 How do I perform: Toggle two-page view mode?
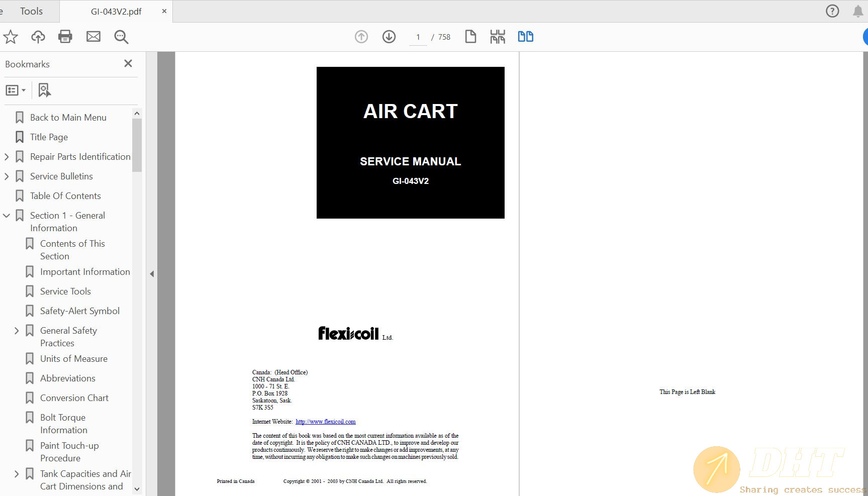tap(525, 37)
